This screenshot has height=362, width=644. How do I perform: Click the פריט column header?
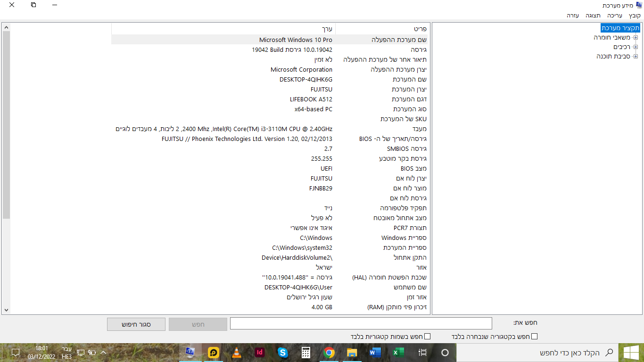pos(382,29)
